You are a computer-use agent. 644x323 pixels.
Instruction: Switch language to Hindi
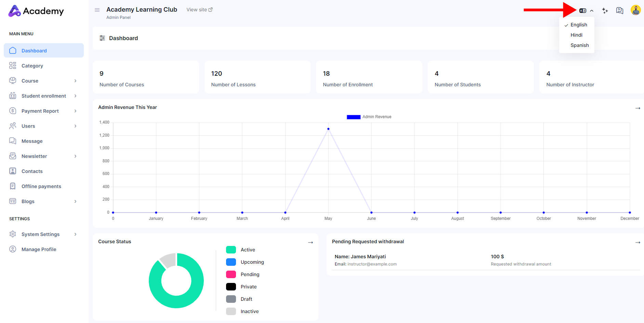pos(576,35)
